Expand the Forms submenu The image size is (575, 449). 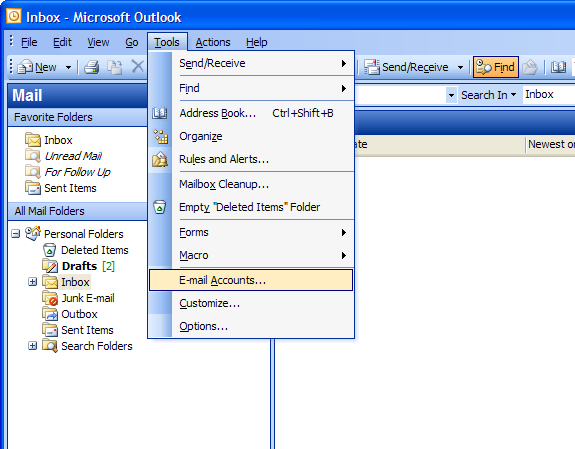click(251, 233)
